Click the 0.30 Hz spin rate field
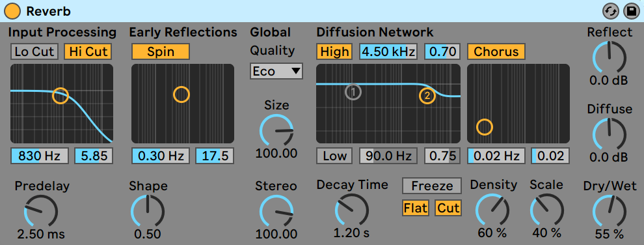 click(x=161, y=156)
